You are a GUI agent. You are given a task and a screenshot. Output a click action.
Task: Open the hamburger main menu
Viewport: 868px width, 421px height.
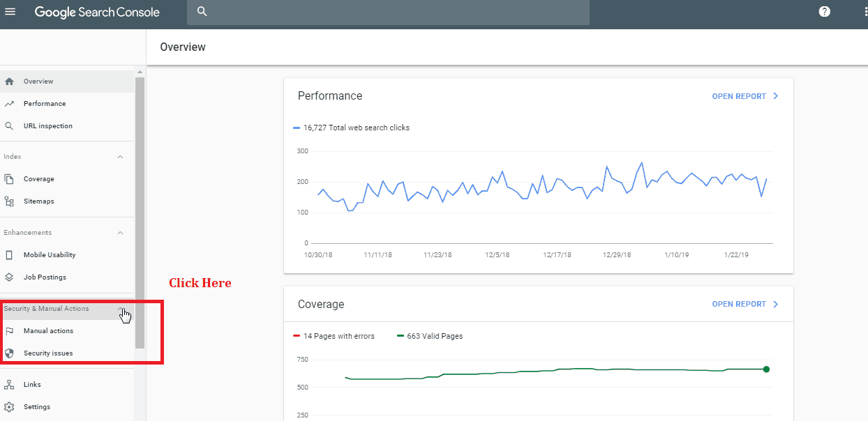10,12
